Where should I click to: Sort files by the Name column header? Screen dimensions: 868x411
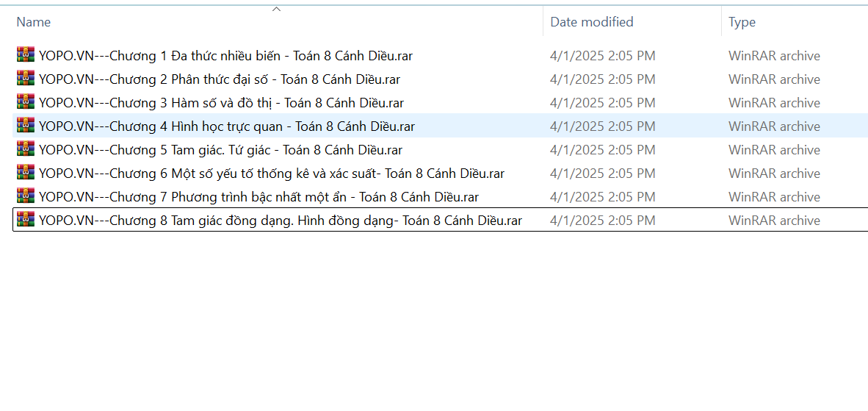pyautogui.click(x=34, y=22)
